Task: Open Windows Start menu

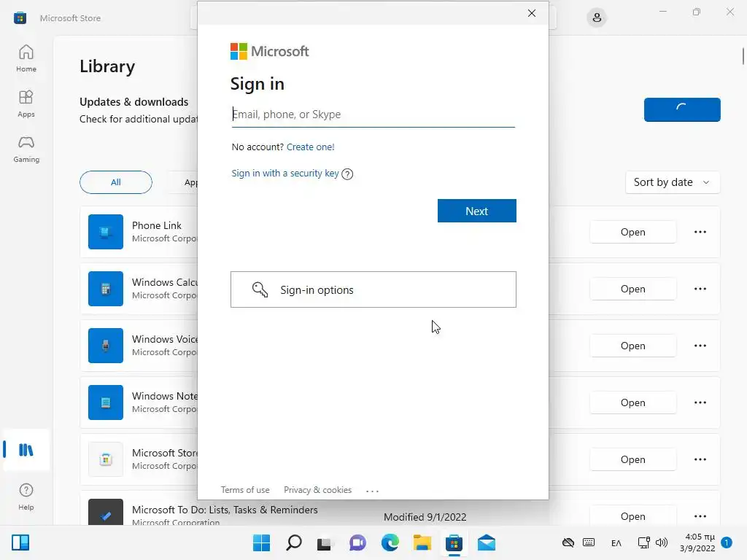Action: (261, 542)
